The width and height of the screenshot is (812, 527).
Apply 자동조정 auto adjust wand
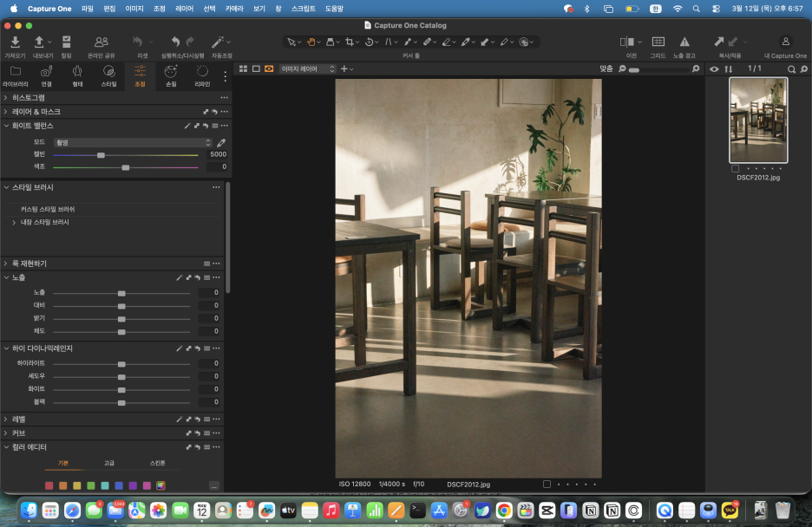pyautogui.click(x=218, y=42)
